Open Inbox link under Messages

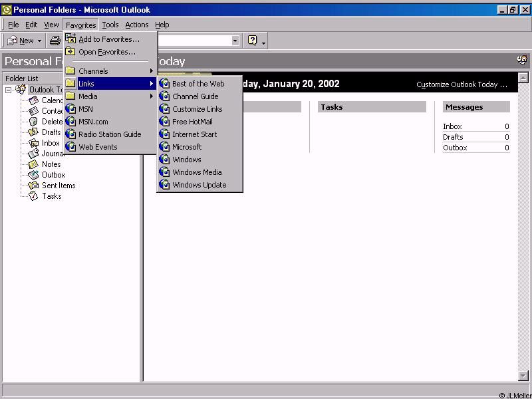(x=452, y=126)
